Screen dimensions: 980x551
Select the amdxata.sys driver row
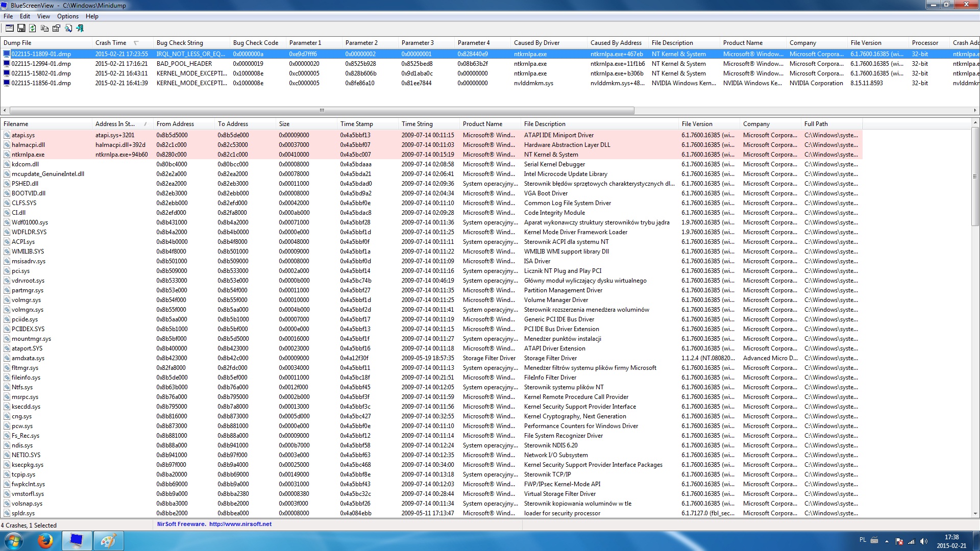coord(431,358)
